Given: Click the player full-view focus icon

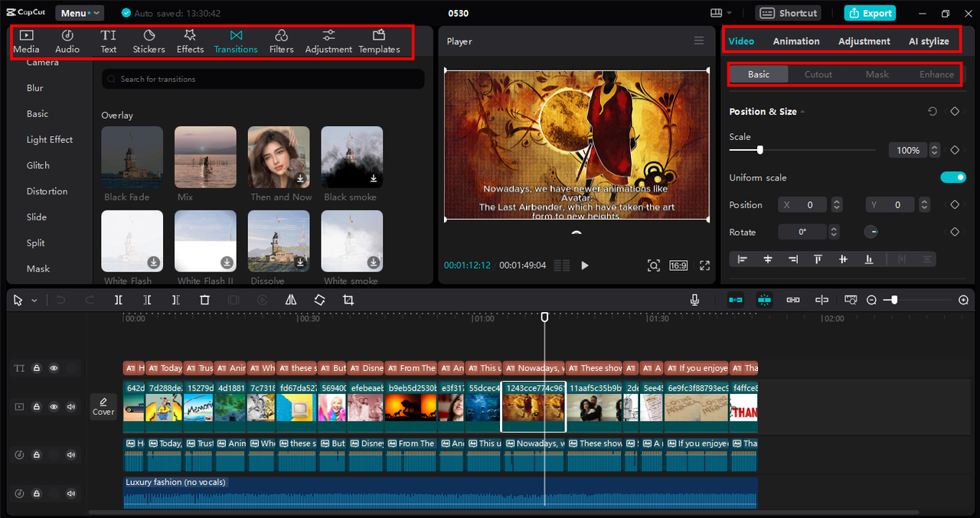Looking at the screenshot, I should 653,266.
